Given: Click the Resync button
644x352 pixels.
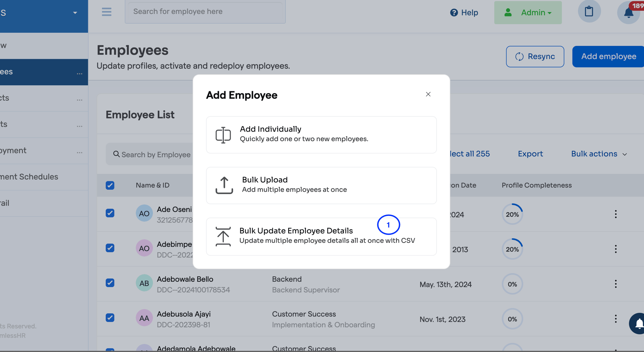Looking at the screenshot, I should point(535,56).
